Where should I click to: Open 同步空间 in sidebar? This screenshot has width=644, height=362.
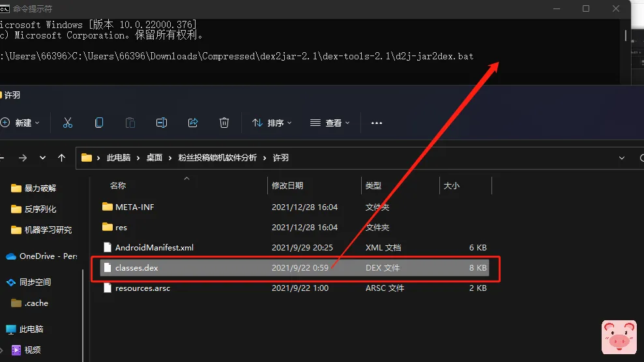35,282
